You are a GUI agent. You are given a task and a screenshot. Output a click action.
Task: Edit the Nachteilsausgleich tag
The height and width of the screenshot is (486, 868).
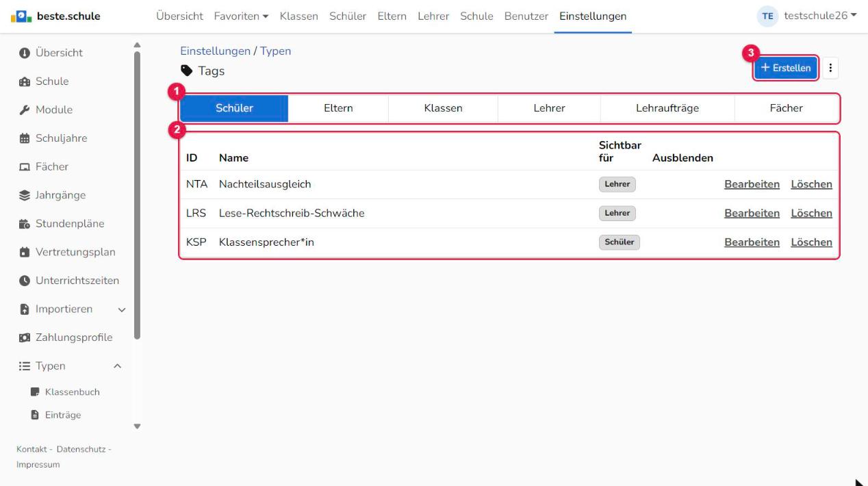point(752,184)
